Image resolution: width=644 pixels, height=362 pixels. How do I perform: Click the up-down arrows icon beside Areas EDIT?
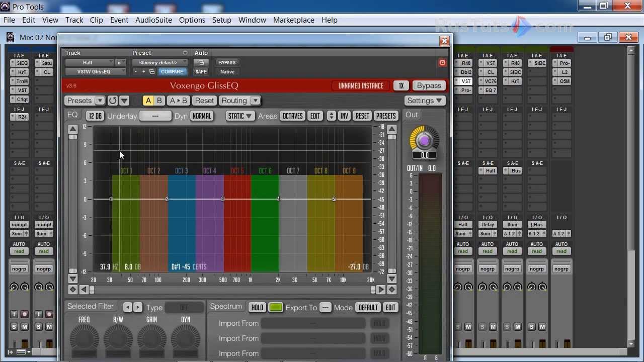point(331,116)
